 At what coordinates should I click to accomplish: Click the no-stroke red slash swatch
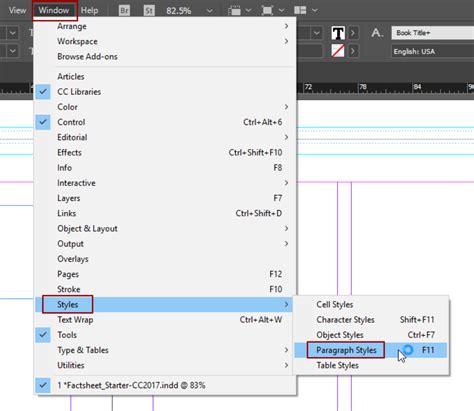(338, 51)
